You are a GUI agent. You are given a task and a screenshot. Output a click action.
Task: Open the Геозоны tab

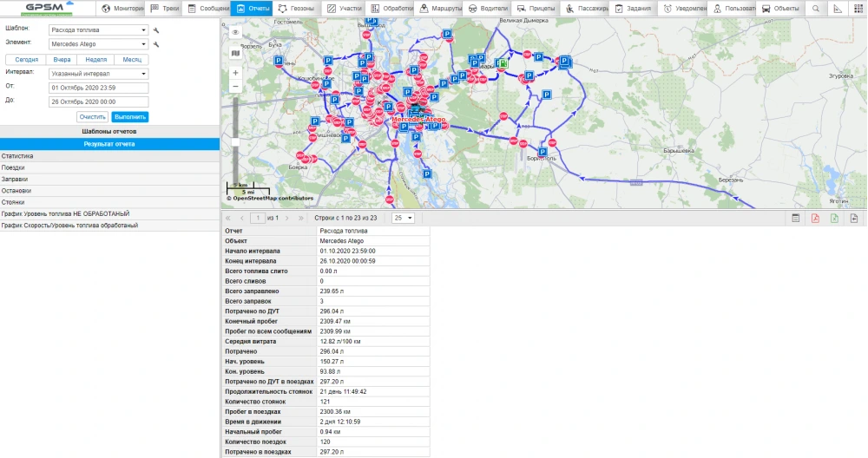295,9
